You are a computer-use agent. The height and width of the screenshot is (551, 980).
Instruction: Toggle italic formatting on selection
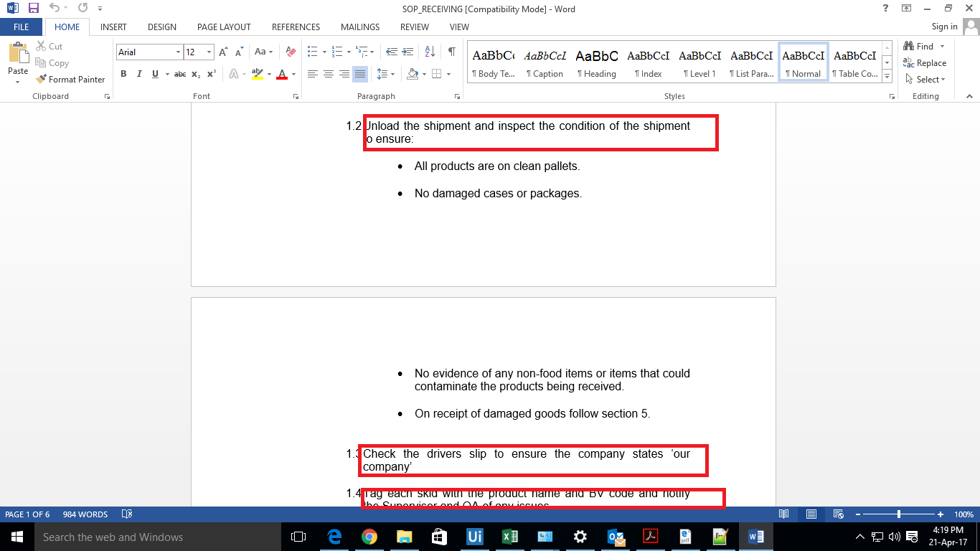[138, 74]
